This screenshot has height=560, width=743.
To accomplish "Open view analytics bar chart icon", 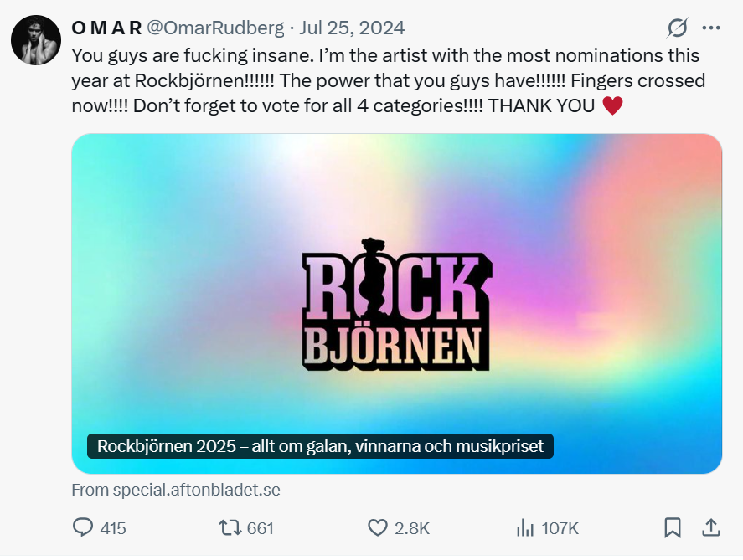I will pos(525,527).
